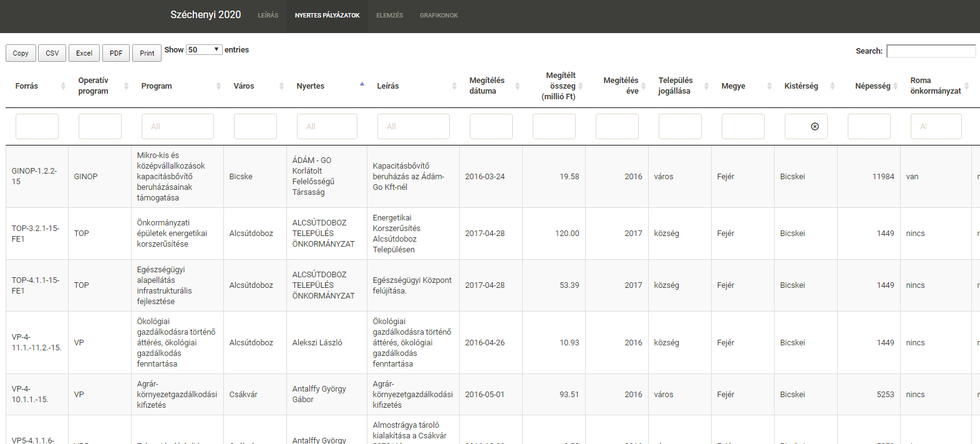Screen dimensions: 980x444
Task: Sort by Program column sort icon
Action: click(x=218, y=86)
